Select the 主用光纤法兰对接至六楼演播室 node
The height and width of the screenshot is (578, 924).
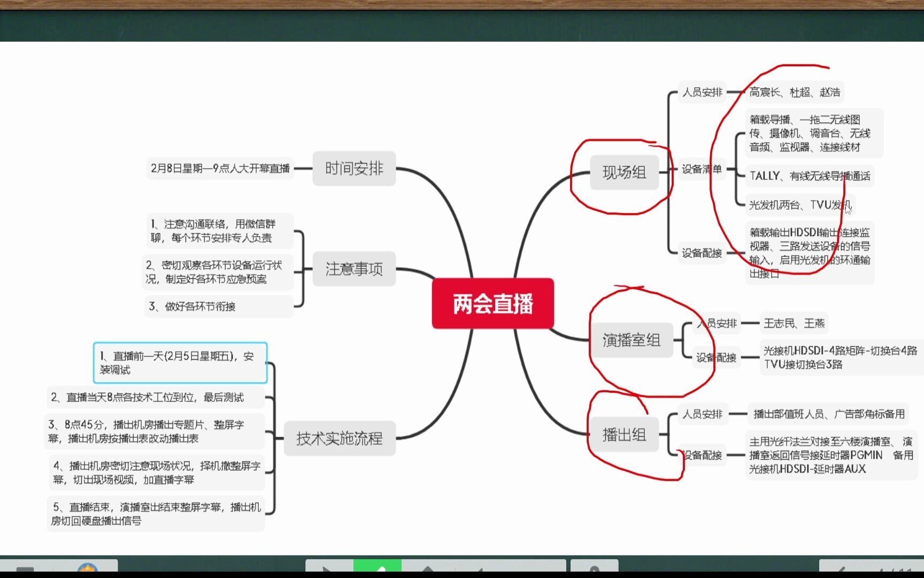pyautogui.click(x=831, y=455)
